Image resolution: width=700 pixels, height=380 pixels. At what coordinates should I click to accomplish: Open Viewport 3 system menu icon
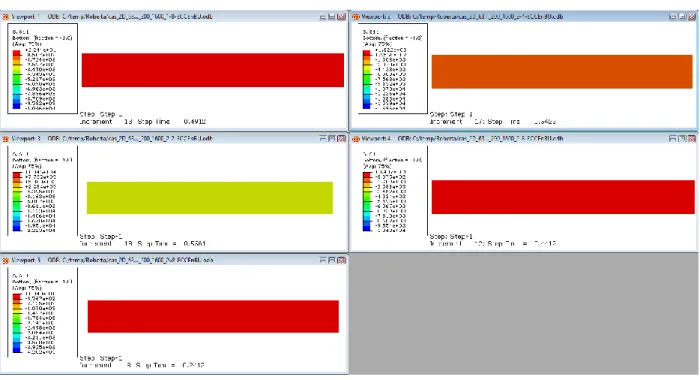pos(5,138)
